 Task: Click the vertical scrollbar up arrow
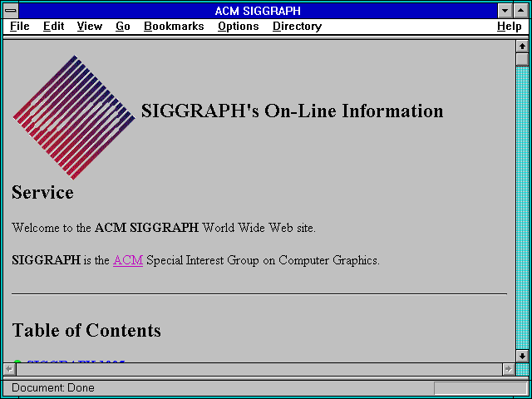(522, 47)
